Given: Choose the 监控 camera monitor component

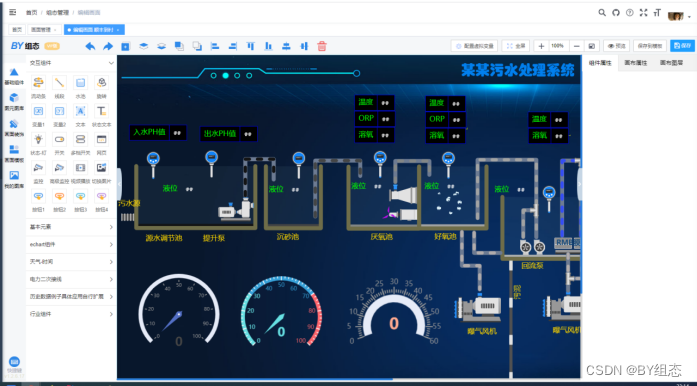Looking at the screenshot, I should click(38, 168).
